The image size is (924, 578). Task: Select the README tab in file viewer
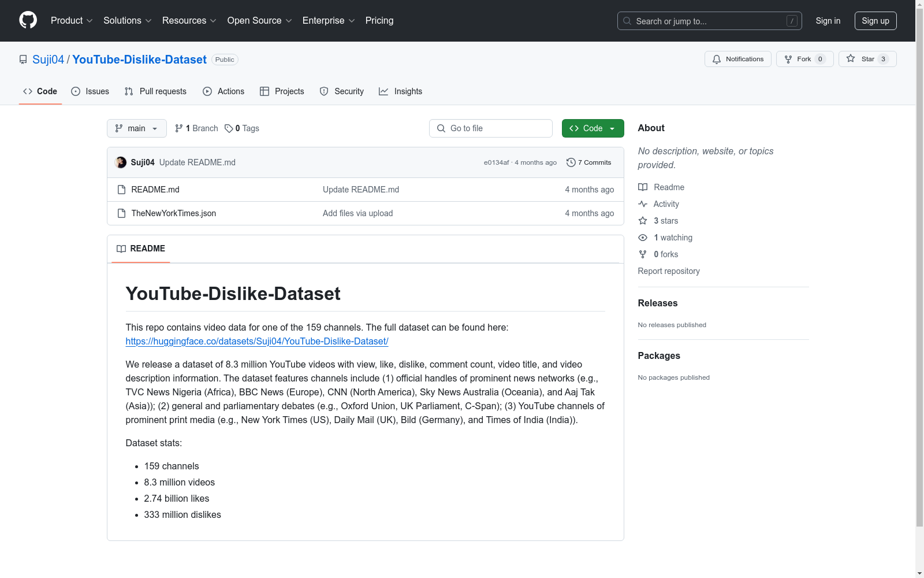tap(141, 249)
